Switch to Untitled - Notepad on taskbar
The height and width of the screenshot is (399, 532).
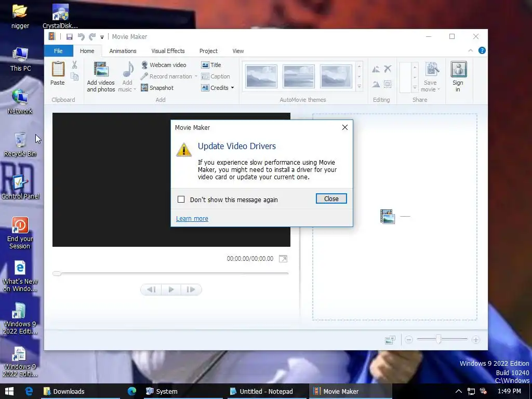[266, 391]
